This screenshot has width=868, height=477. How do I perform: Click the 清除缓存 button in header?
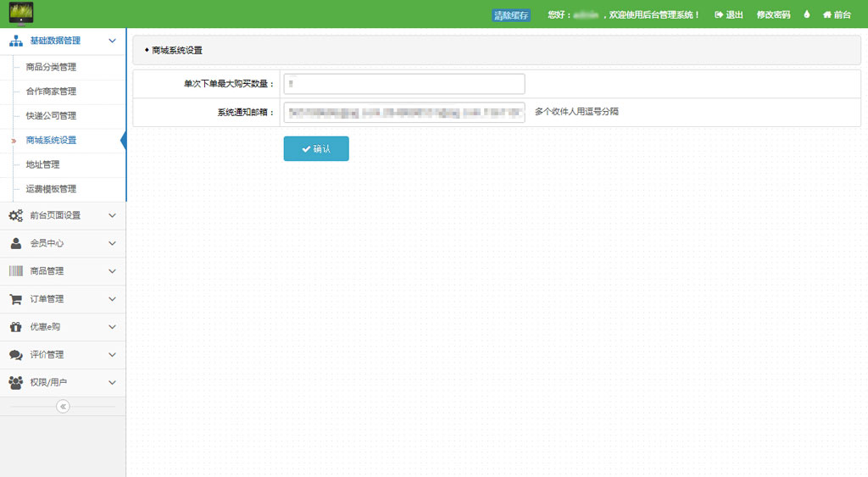tap(511, 15)
